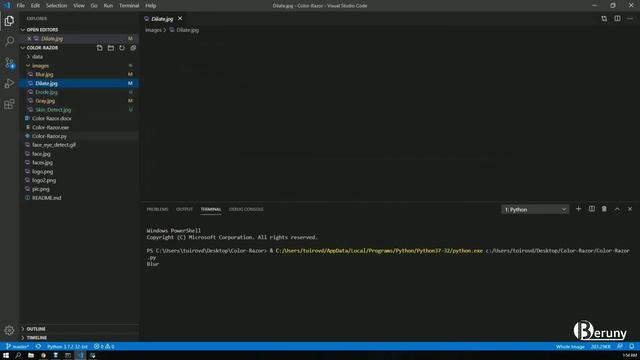Open the Help menu
Screen dimensions: 640x360
[151, 6]
